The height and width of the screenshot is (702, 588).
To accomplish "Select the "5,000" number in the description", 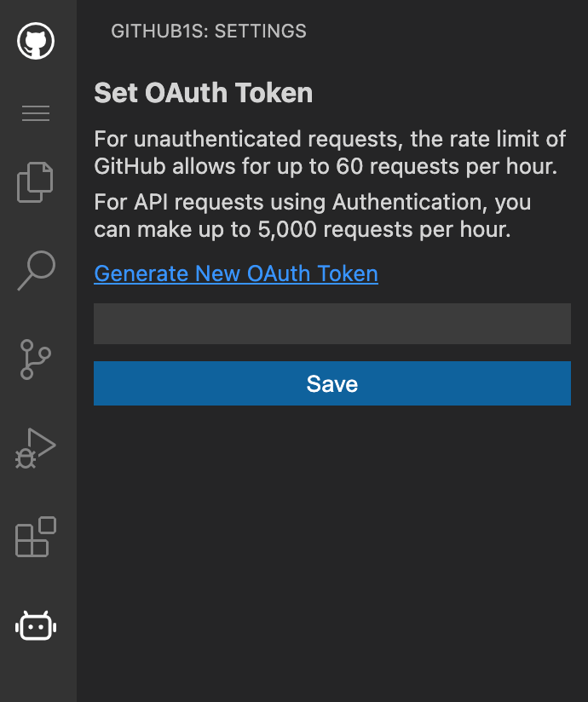I will (x=287, y=230).
